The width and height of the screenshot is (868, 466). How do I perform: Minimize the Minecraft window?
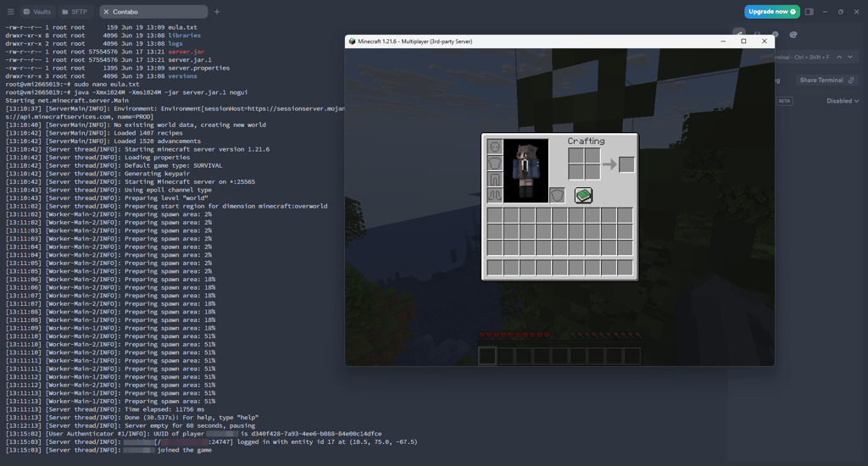pyautogui.click(x=723, y=41)
